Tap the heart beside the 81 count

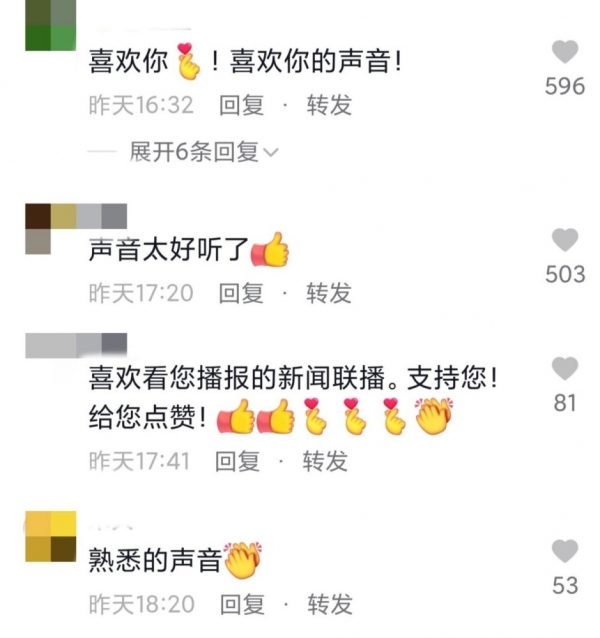pos(565,368)
